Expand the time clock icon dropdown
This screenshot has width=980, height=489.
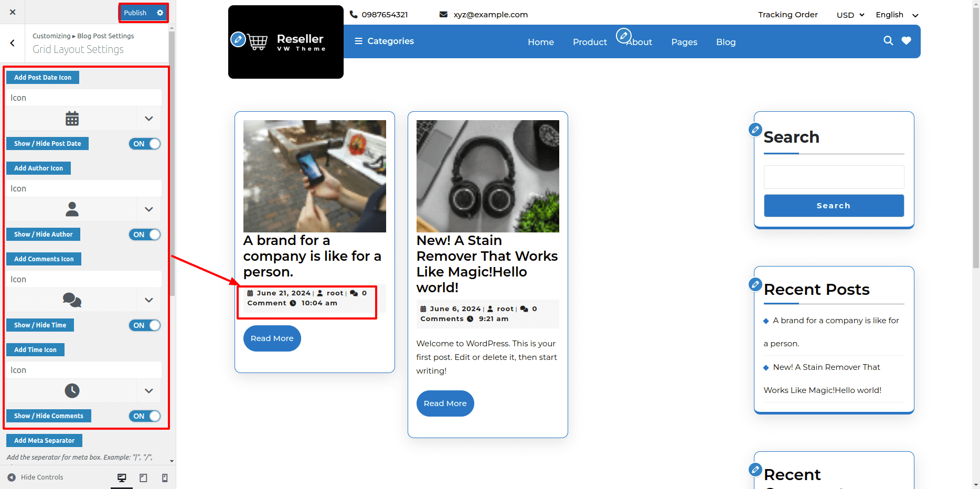[x=148, y=391]
